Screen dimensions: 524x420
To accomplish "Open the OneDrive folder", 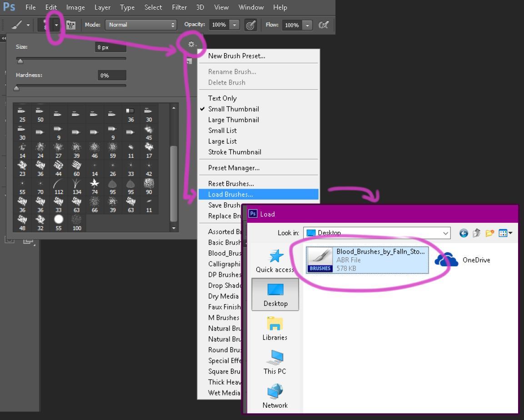I will (463, 260).
